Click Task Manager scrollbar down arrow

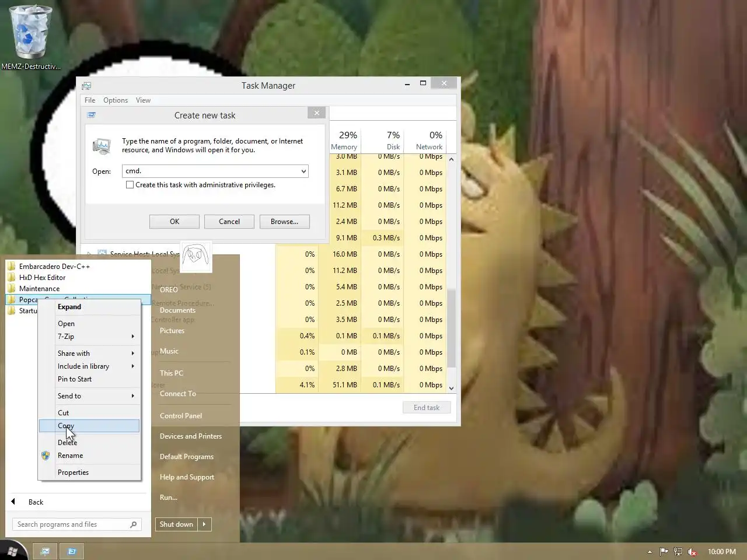pos(451,388)
